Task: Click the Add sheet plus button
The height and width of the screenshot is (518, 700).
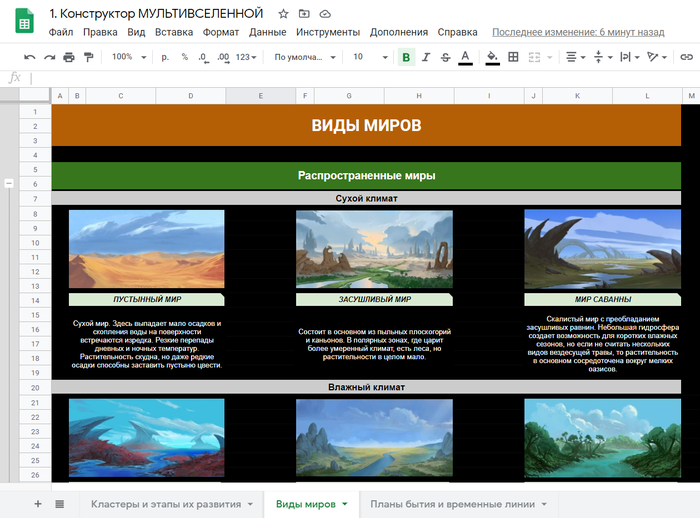Action: (x=38, y=503)
